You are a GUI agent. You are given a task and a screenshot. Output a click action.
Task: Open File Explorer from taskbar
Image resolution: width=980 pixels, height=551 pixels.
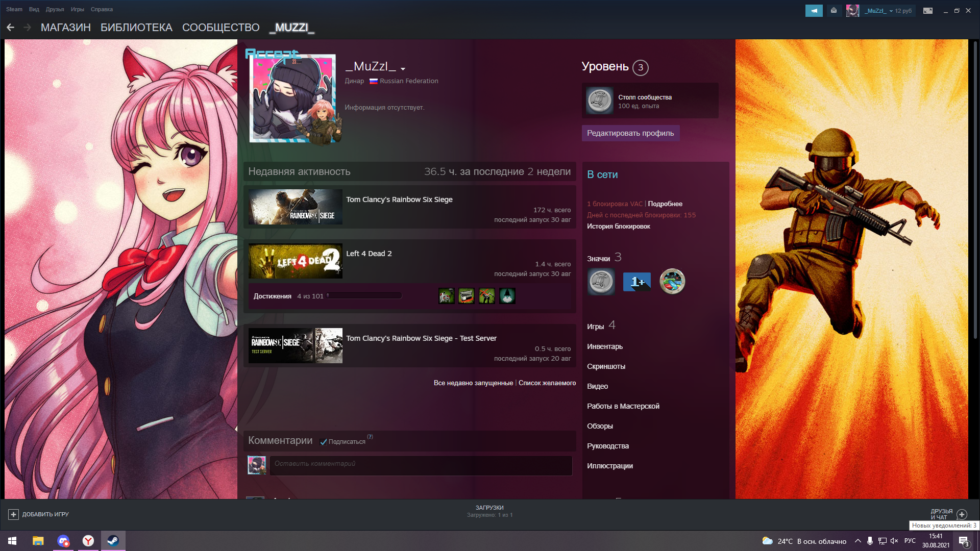click(38, 541)
